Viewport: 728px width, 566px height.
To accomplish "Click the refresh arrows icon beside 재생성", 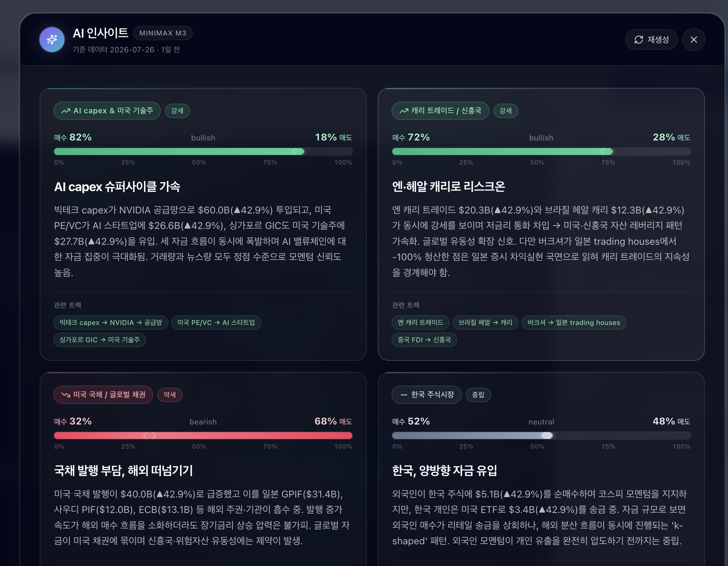I will point(639,40).
